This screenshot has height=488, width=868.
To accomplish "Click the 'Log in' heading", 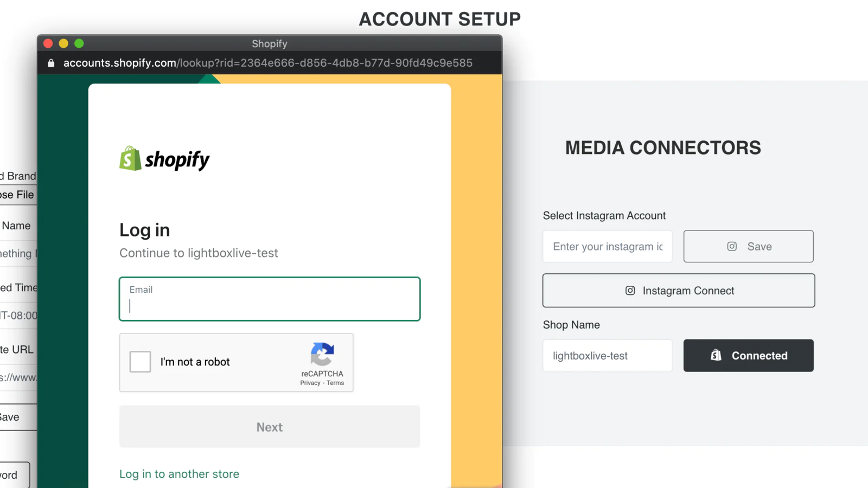I will (x=144, y=230).
